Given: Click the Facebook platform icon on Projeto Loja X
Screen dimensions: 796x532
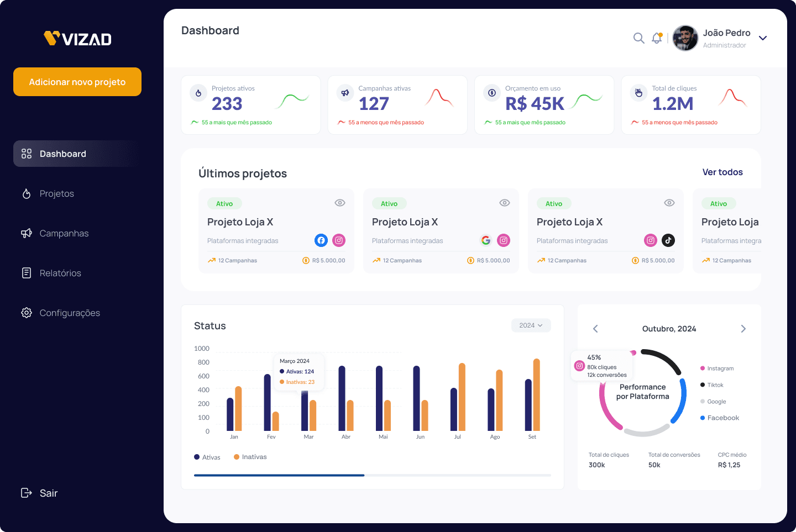Looking at the screenshot, I should pyautogui.click(x=321, y=240).
